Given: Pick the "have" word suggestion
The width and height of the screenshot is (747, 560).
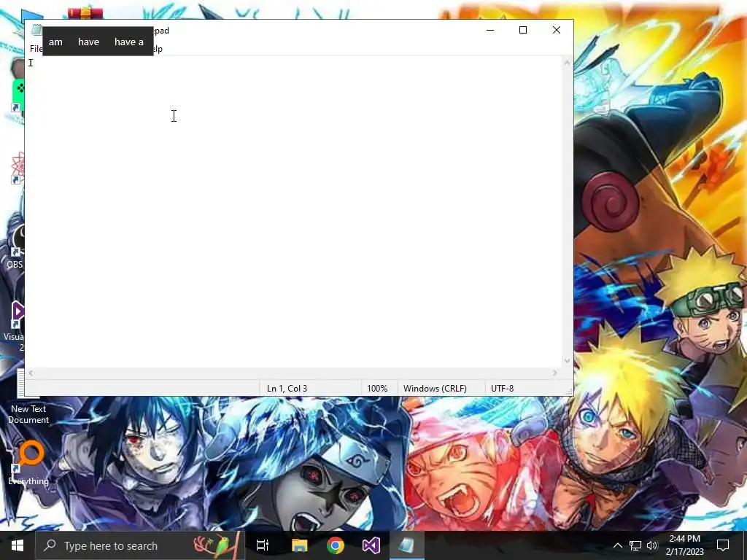Looking at the screenshot, I should [88, 42].
